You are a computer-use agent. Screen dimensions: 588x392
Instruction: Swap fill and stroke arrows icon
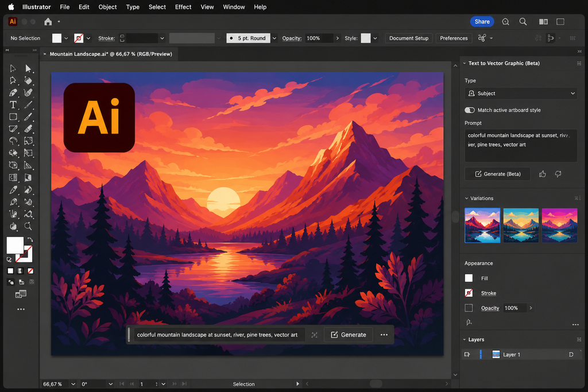[x=30, y=239]
